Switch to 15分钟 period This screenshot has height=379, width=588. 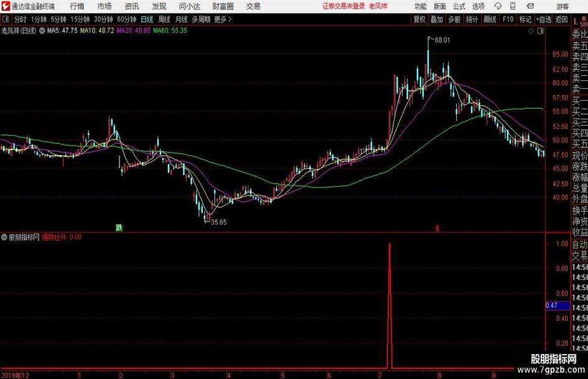80,19
